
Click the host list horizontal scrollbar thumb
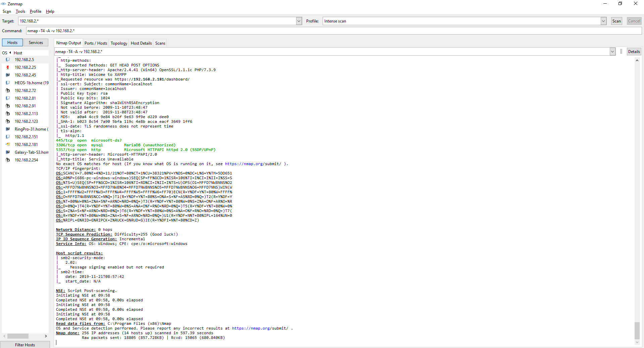pos(18,336)
